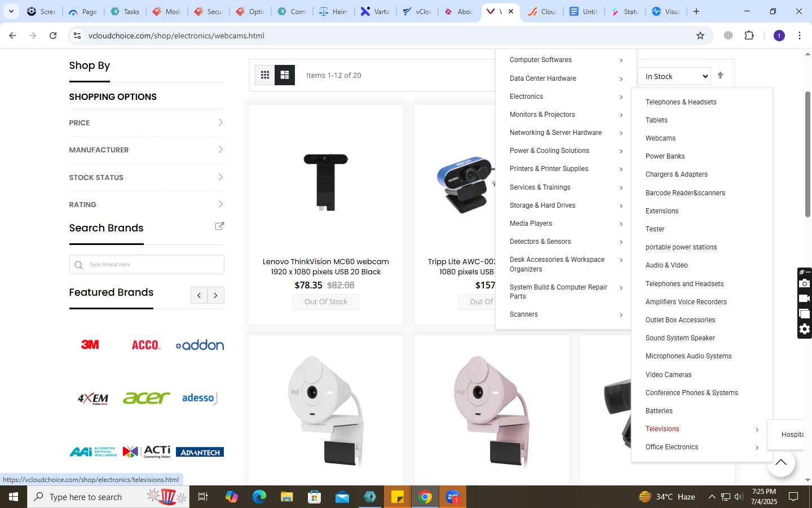
Task: Open the ACTi brand logo
Action: [146, 452]
